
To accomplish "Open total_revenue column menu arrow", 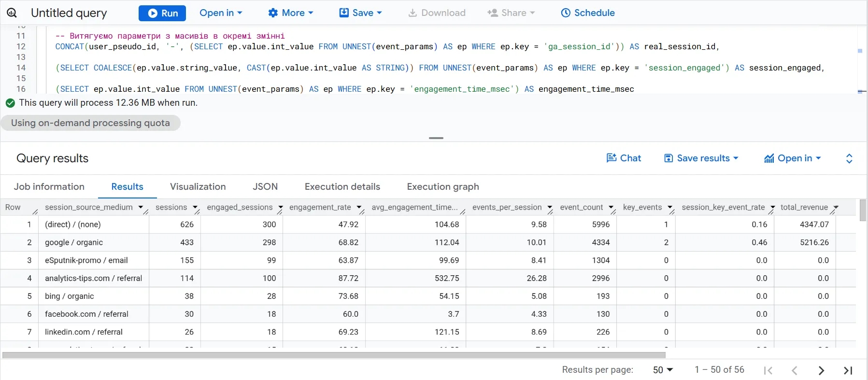I will [836, 208].
